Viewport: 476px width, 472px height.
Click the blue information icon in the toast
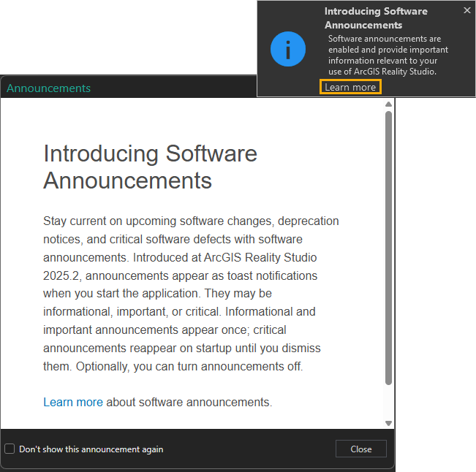[x=287, y=49]
